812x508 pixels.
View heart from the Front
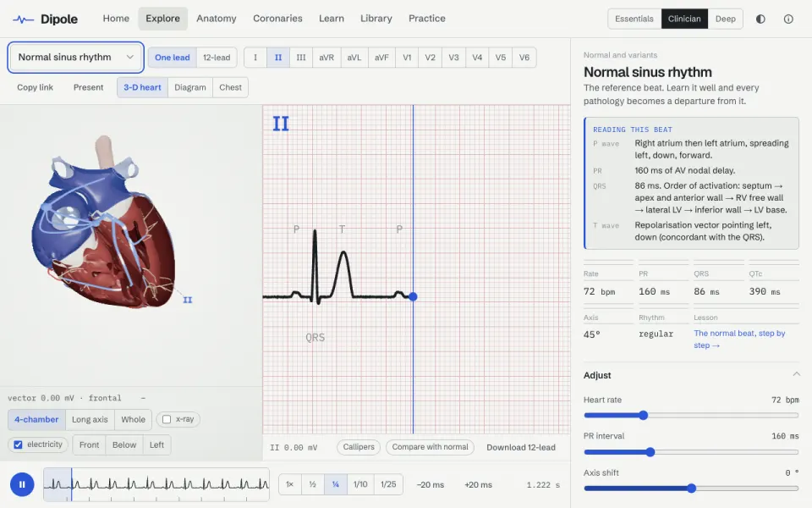(89, 445)
